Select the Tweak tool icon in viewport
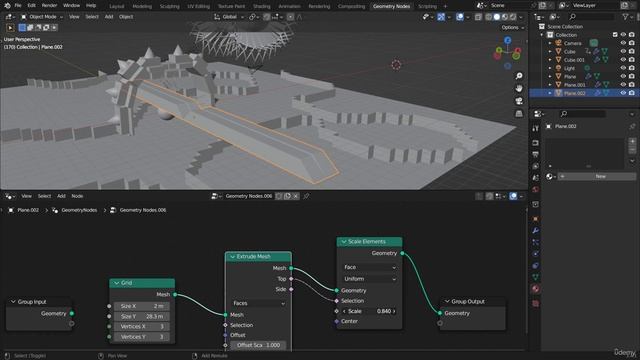Screen dimensions: 640x360 click(x=10, y=28)
